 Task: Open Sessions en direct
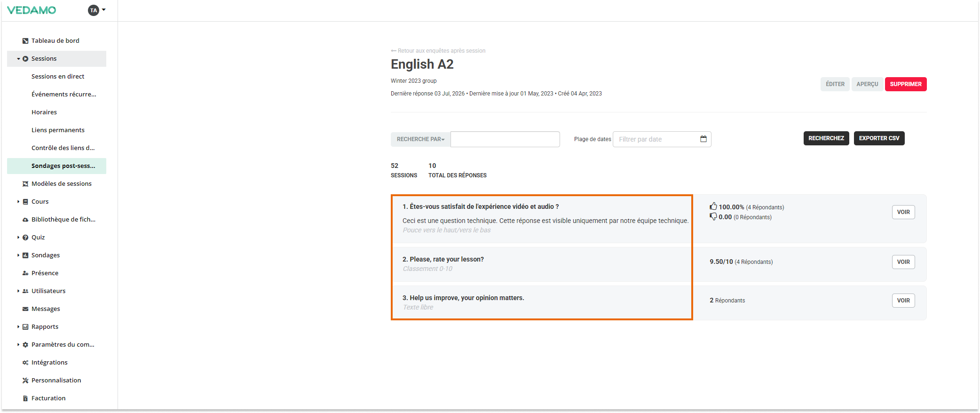click(58, 77)
